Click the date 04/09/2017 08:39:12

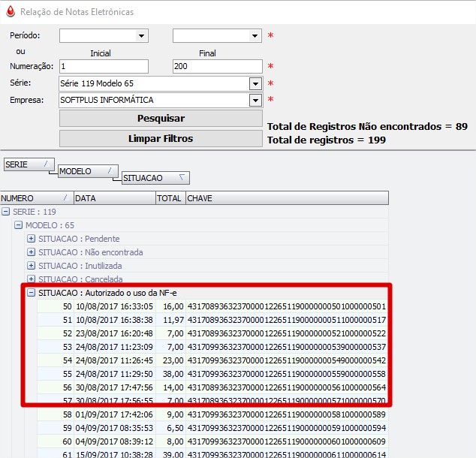114,441
